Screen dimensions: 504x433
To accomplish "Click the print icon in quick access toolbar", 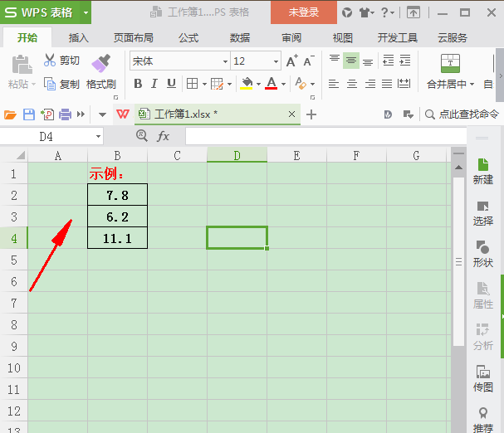I will [65, 114].
